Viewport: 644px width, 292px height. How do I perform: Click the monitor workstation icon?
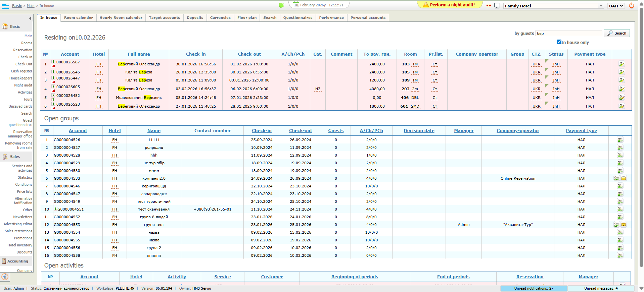click(497, 6)
